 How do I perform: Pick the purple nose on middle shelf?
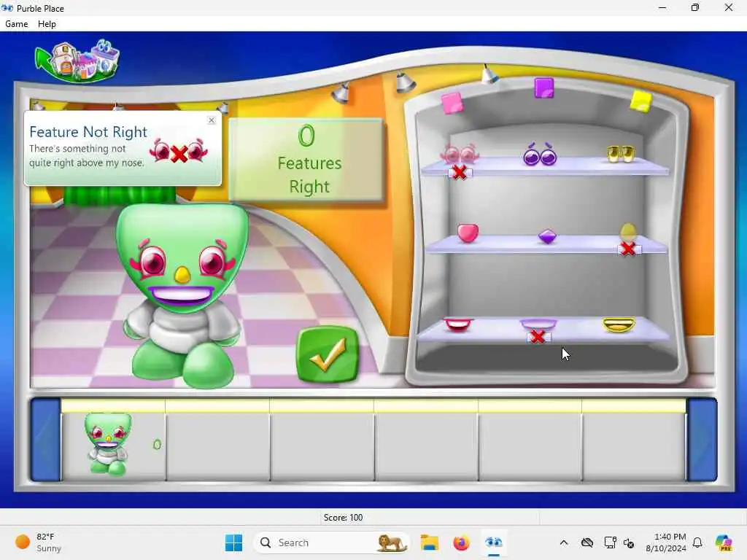click(547, 236)
